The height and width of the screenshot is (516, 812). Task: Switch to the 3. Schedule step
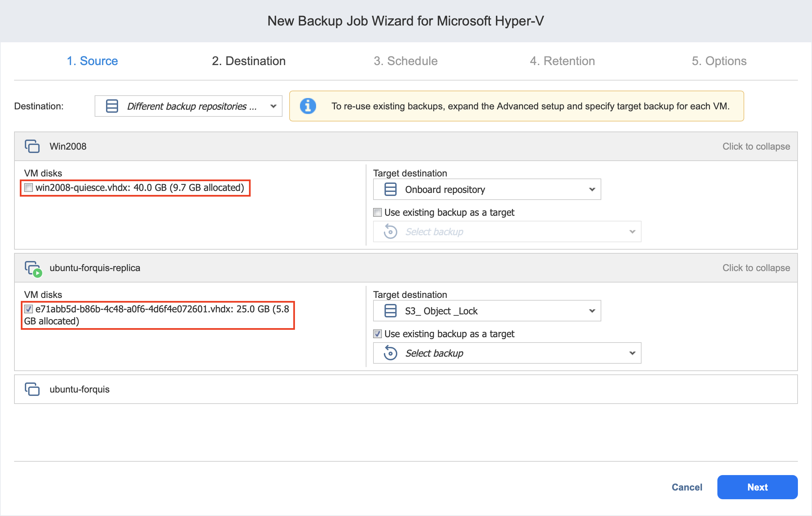tap(405, 61)
